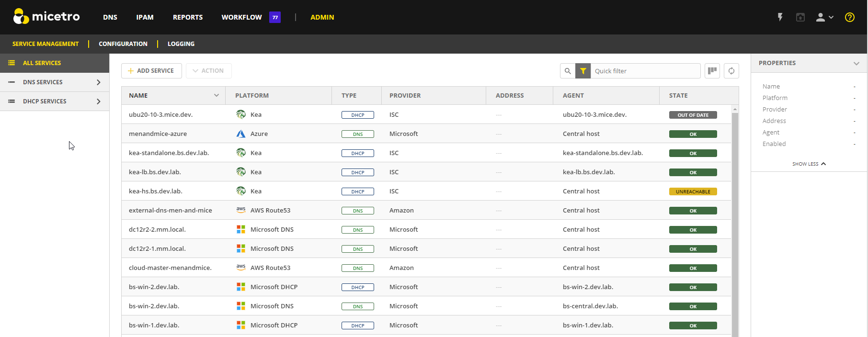The height and width of the screenshot is (337, 868).
Task: Click the PLATFORM column header
Action: [x=278, y=95]
